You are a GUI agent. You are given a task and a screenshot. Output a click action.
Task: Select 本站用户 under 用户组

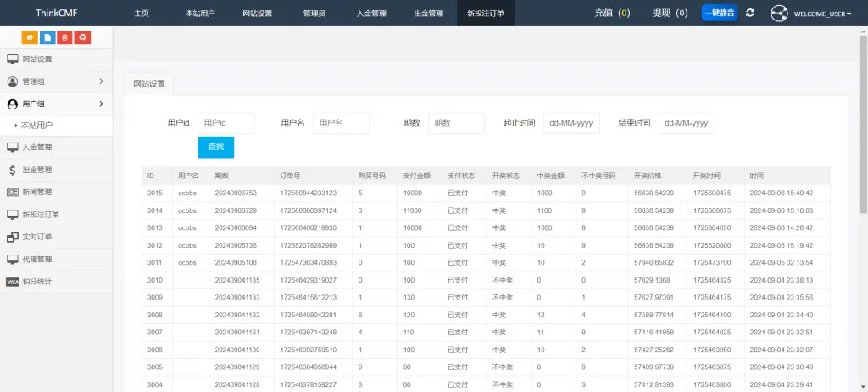(36, 125)
